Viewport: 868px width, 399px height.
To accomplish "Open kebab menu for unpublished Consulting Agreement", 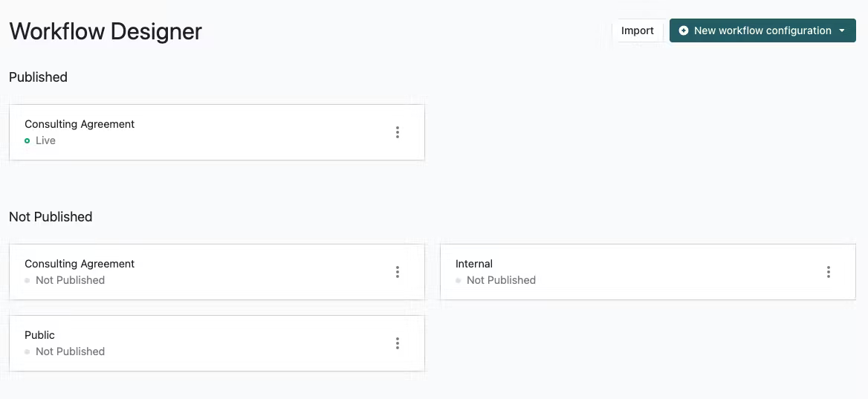I will coord(398,272).
